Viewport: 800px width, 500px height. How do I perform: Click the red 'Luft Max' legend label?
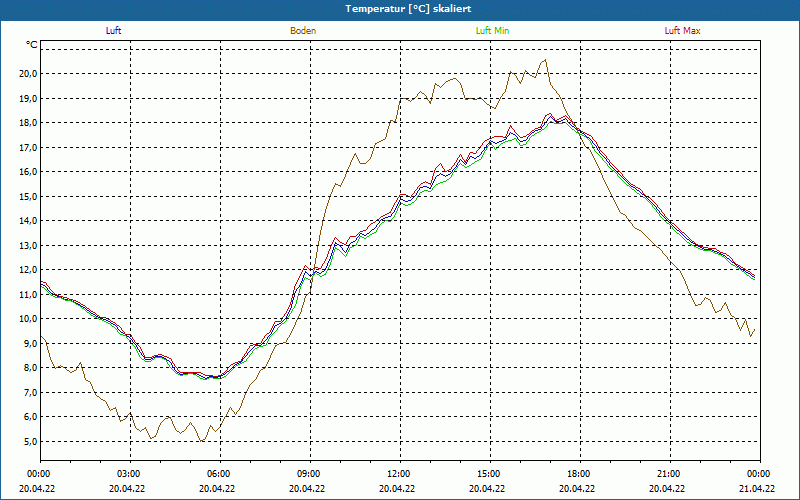682,31
